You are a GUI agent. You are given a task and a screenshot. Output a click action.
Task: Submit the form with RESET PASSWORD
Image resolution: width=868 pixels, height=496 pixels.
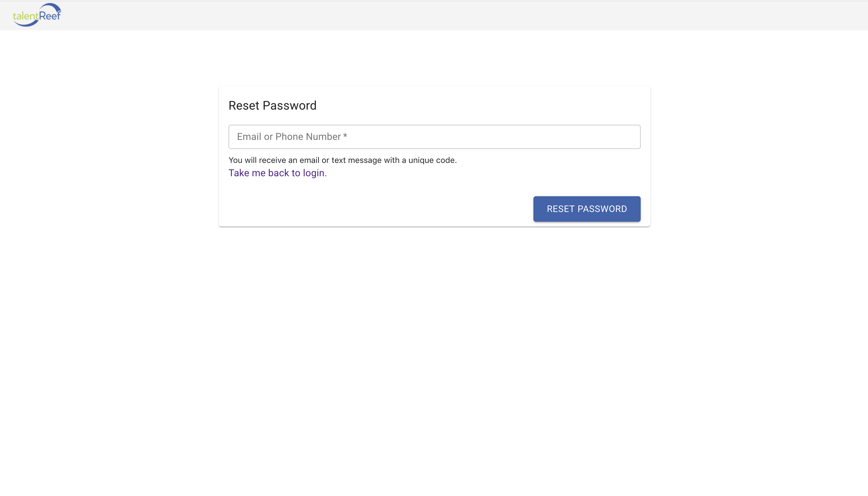[587, 209]
